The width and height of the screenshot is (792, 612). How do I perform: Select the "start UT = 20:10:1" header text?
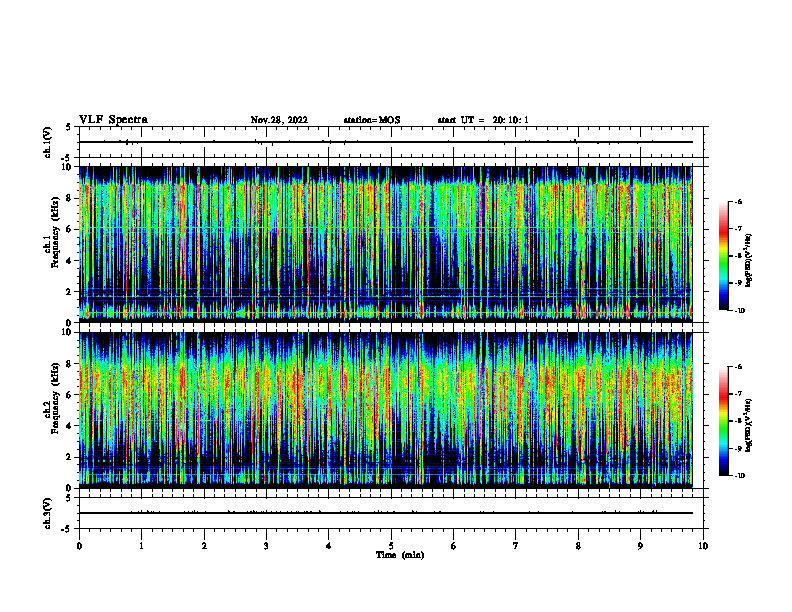click(483, 120)
